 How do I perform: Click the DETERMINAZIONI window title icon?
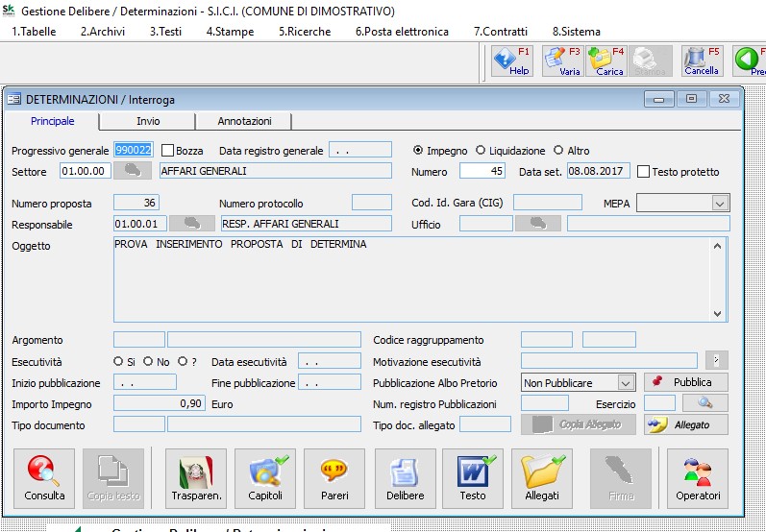(x=13, y=99)
